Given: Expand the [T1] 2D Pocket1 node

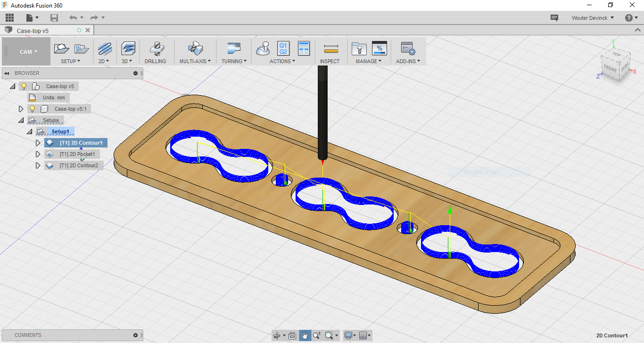Looking at the screenshot, I should point(38,154).
